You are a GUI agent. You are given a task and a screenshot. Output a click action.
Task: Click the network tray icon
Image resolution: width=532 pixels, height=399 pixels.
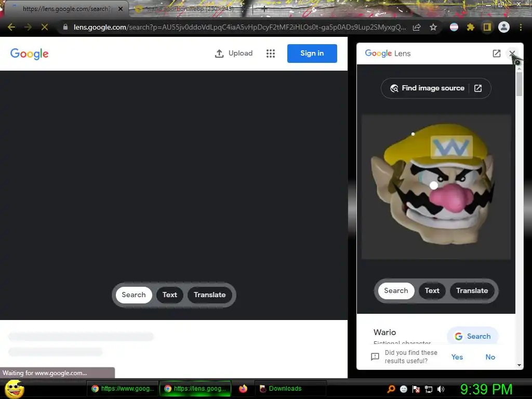pos(429,389)
